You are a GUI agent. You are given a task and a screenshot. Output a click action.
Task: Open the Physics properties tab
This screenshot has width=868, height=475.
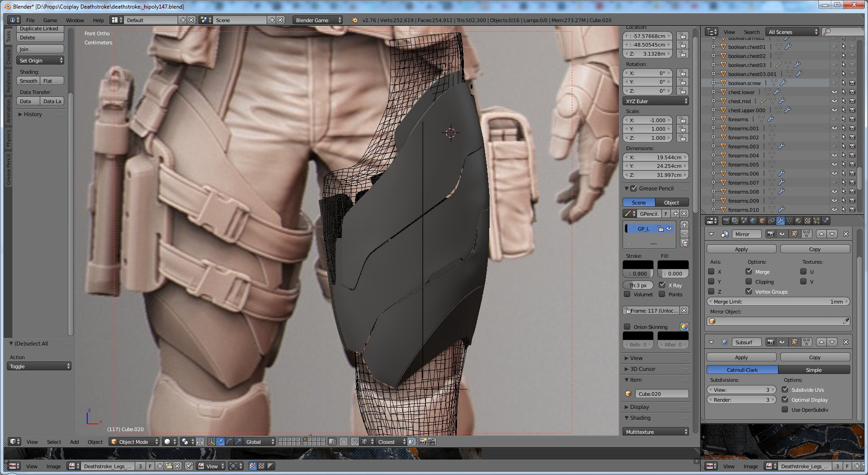point(826,221)
